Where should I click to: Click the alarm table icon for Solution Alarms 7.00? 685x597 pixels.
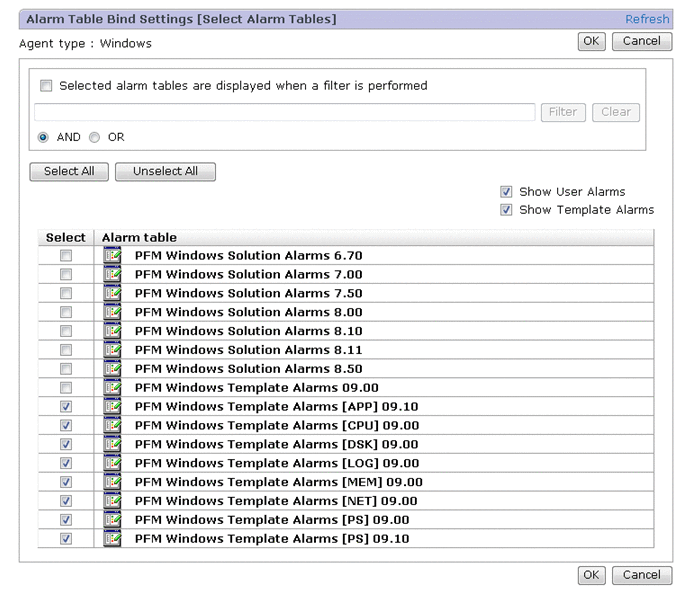coord(112,274)
